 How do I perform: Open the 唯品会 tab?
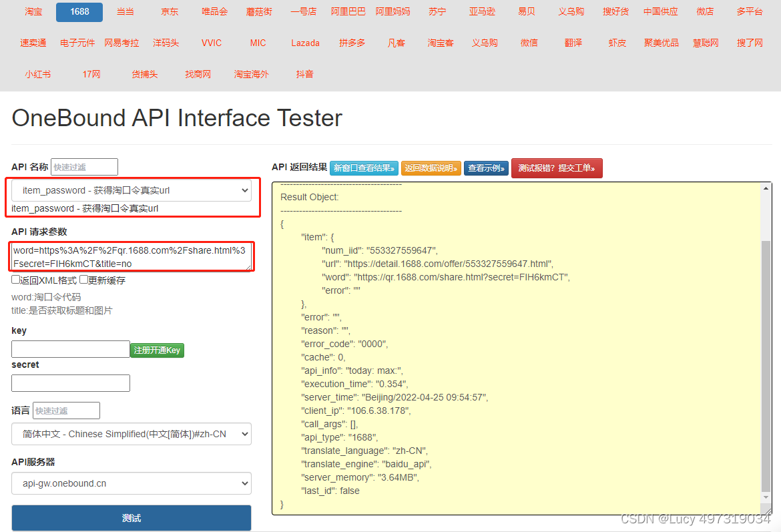(x=215, y=11)
